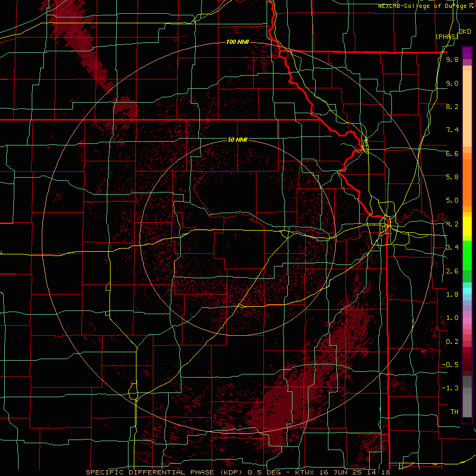
Task: Click the 2.6 legend value
Action: point(452,271)
